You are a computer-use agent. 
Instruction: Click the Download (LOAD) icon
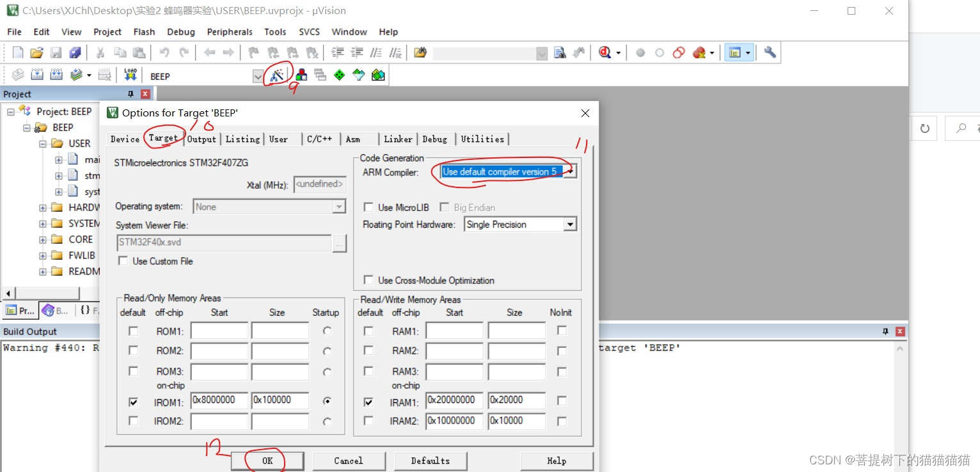[x=130, y=75]
